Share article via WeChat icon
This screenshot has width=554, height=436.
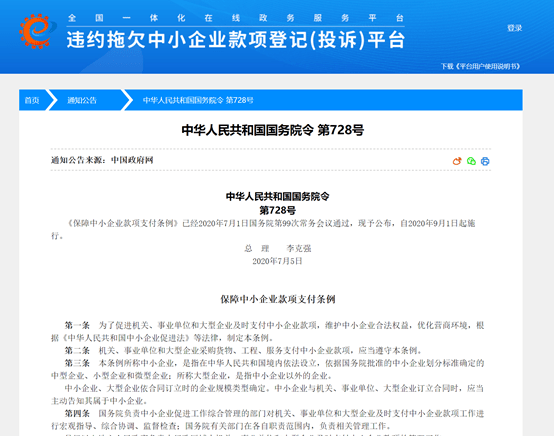tap(471, 161)
